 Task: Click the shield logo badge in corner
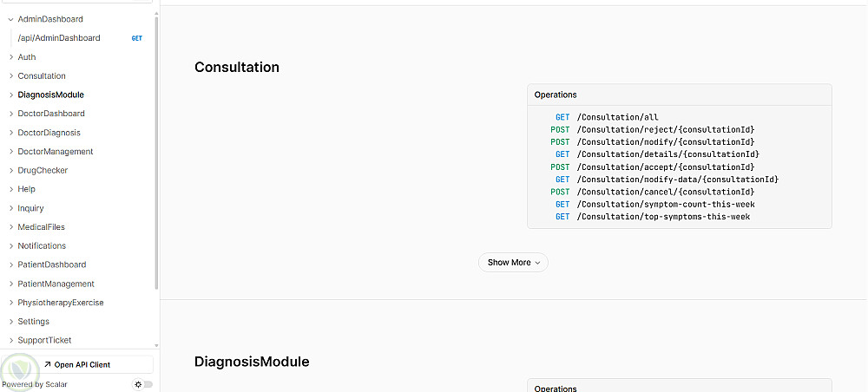pos(16,370)
